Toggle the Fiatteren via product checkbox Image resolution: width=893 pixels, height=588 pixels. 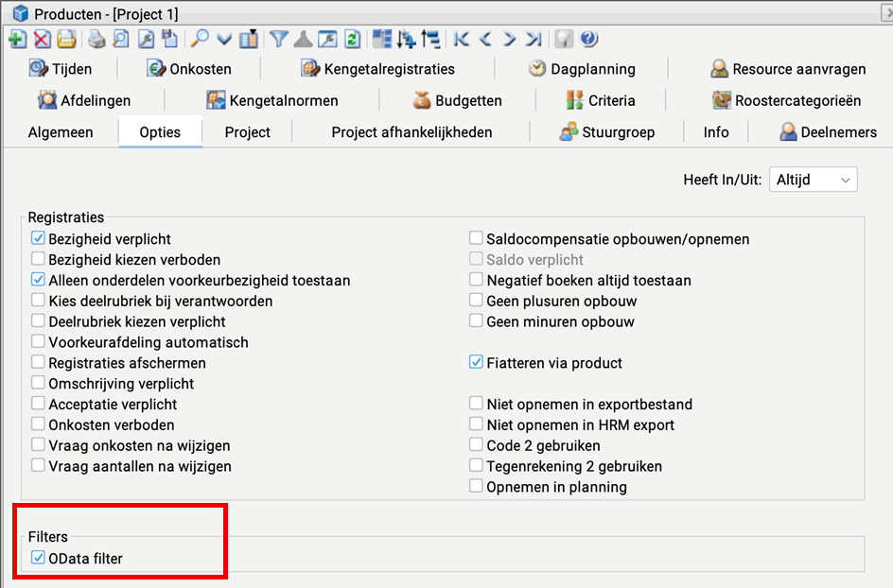point(476,363)
